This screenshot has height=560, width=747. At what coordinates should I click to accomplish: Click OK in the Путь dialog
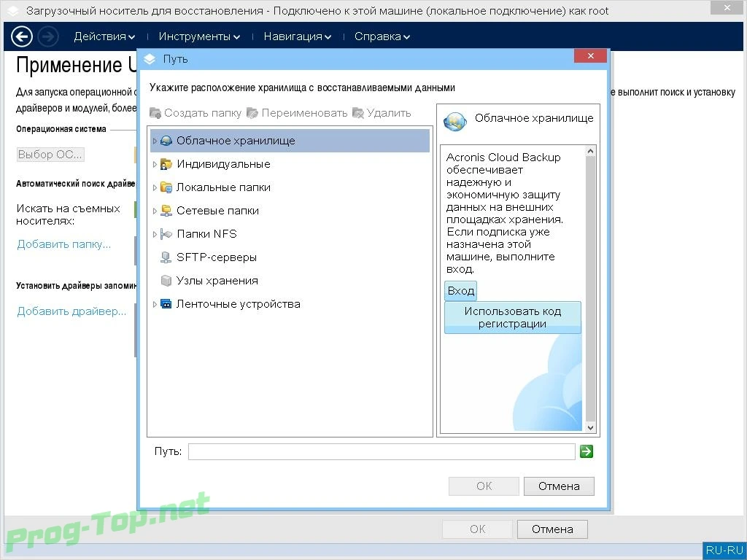point(484,486)
